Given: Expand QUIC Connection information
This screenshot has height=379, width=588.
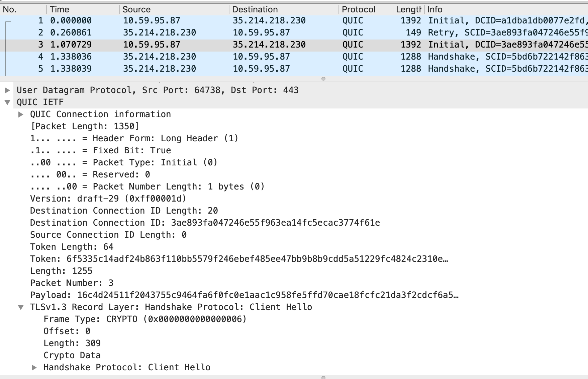Looking at the screenshot, I should tap(21, 115).
